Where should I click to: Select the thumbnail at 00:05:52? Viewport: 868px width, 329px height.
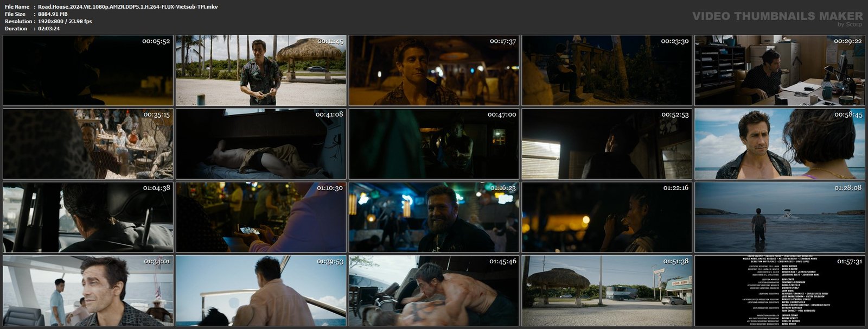[x=88, y=71]
